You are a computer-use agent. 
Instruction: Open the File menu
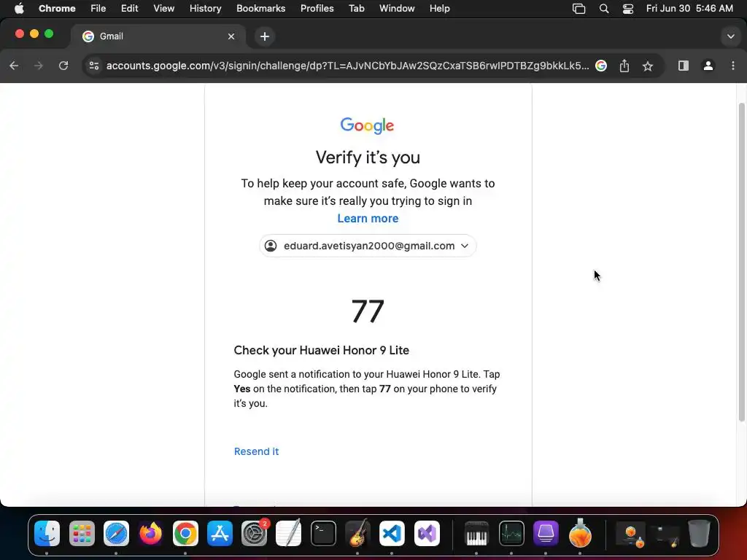[98, 9]
